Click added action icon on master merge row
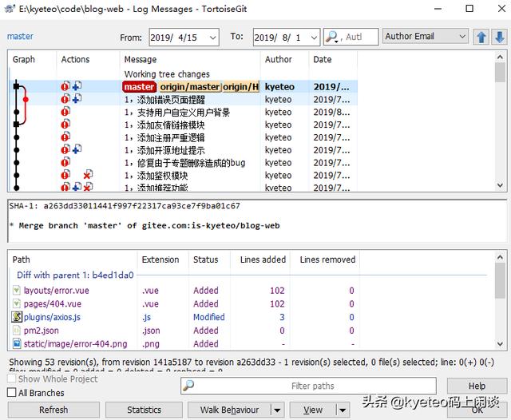511x420 pixels. click(77, 86)
